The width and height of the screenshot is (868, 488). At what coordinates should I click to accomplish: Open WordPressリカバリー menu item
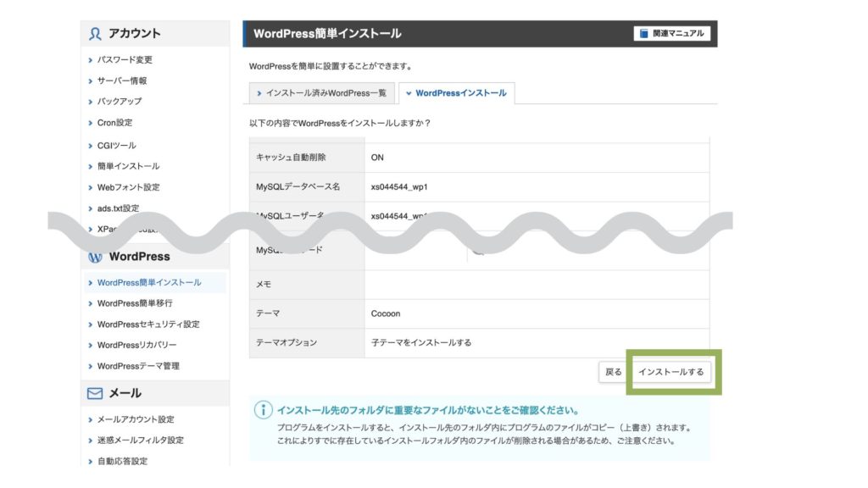pos(136,346)
